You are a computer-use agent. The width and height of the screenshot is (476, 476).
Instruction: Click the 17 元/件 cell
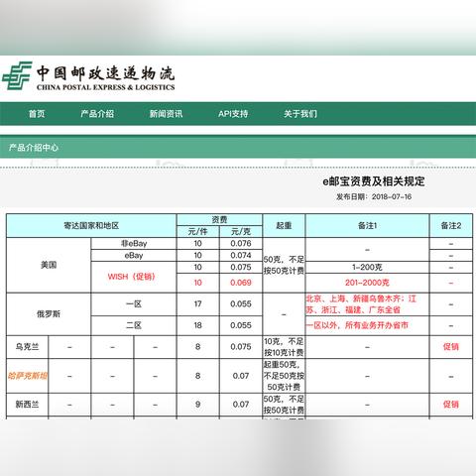198,304
